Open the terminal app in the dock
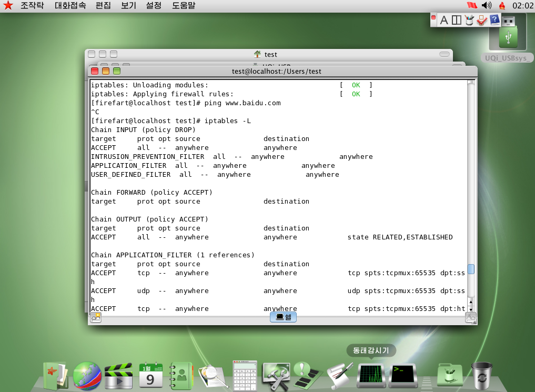Viewport: 535px width, 392px height. (x=402, y=375)
